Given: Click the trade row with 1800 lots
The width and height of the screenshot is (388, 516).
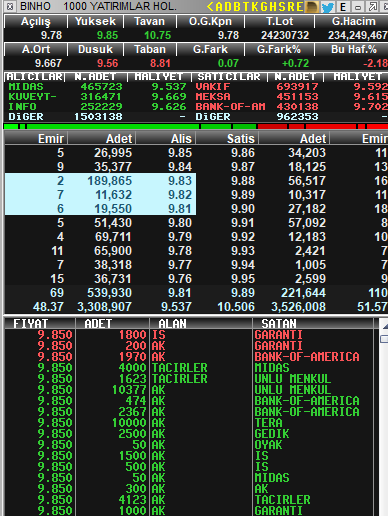Looking at the screenshot, I should pos(189,335).
